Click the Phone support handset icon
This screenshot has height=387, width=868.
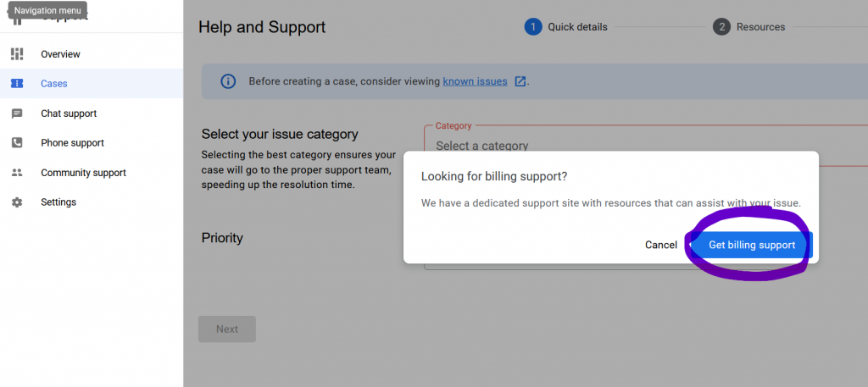17,143
